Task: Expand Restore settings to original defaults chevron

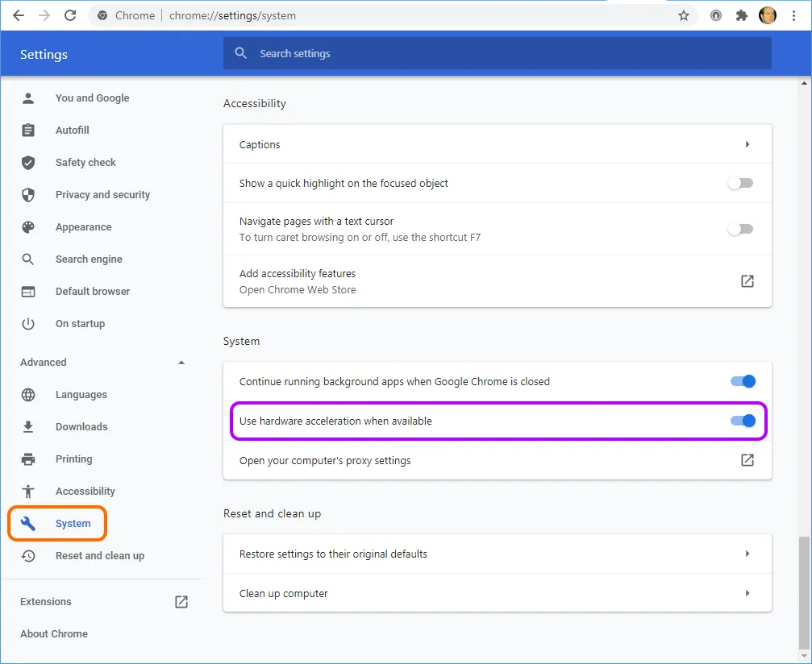Action: [x=747, y=554]
